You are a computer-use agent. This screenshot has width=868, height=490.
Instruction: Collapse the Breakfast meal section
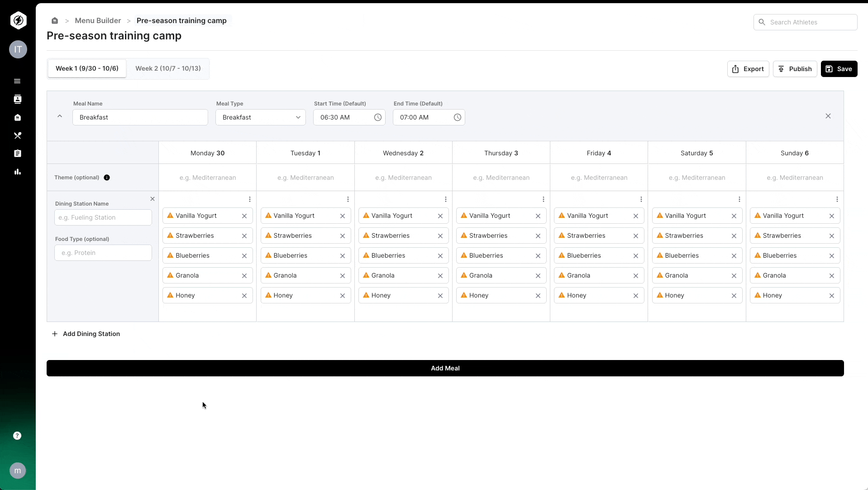(x=60, y=116)
